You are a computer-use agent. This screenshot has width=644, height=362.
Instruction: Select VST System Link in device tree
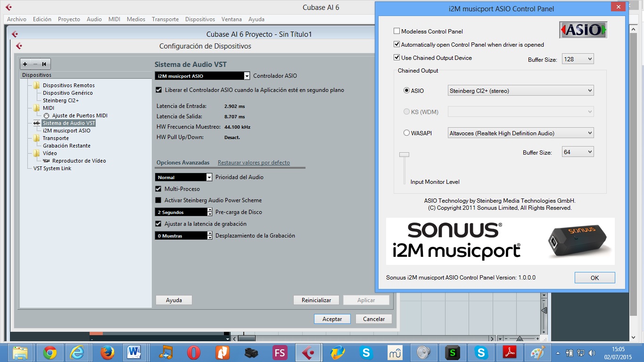(x=52, y=168)
